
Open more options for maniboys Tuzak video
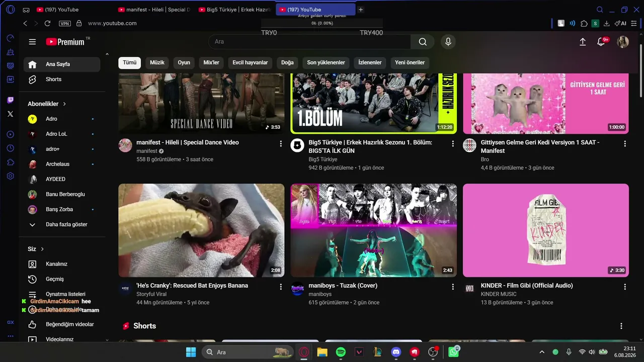[453, 287]
